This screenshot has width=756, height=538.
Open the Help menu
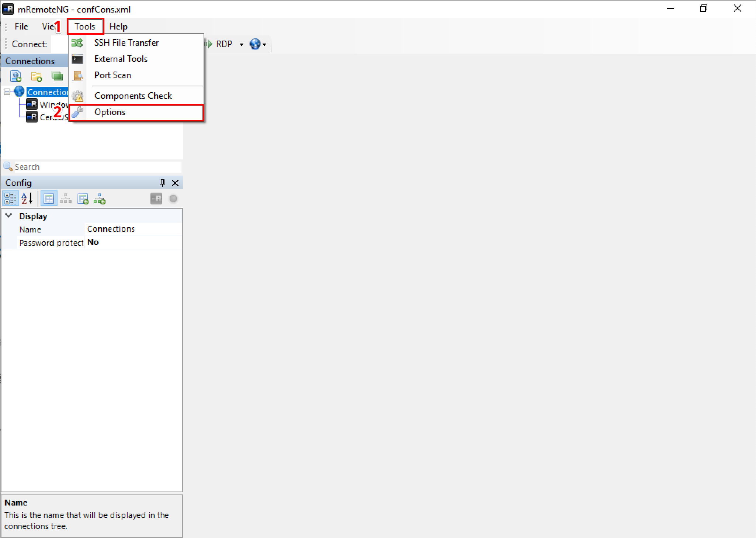118,27
